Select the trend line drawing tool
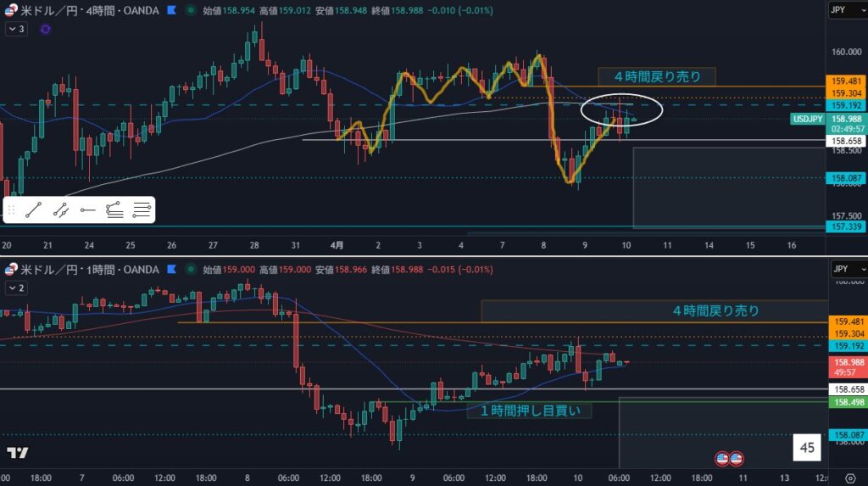This screenshot has width=868, height=486. (34, 209)
